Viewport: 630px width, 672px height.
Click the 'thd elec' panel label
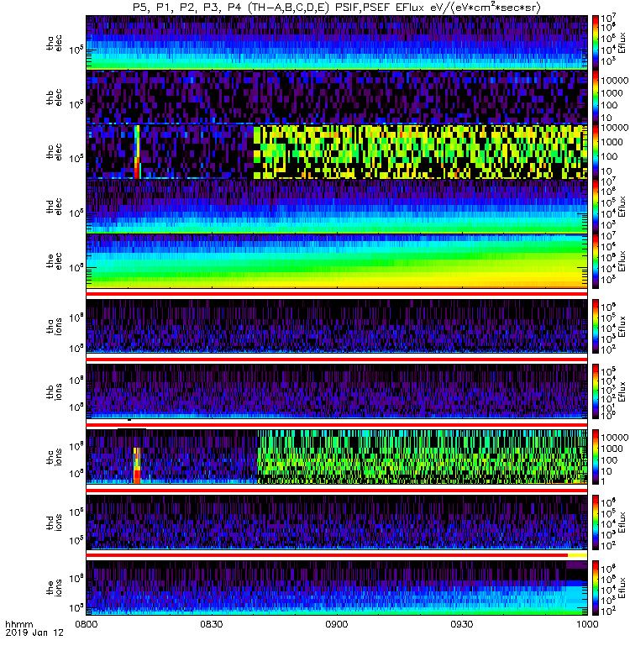coord(54,206)
